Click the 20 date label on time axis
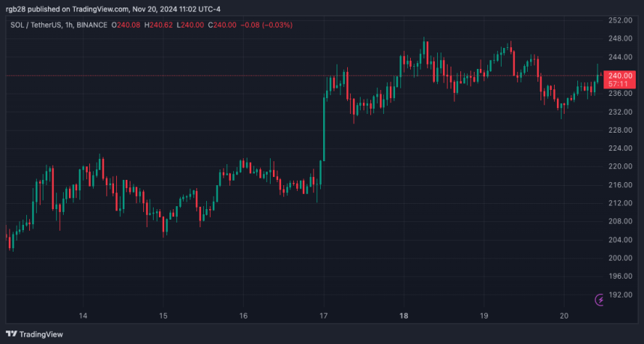This screenshot has height=344, width=644. point(565,316)
